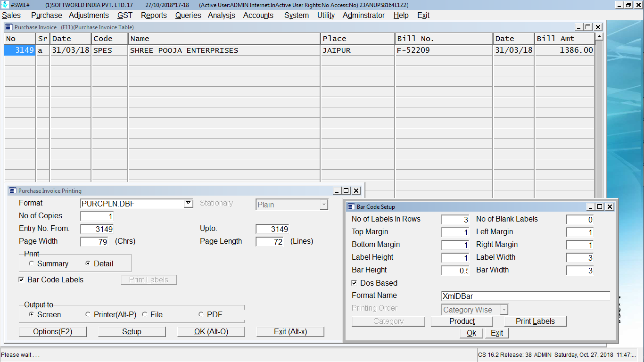Open the Accounts menu

(258, 15)
